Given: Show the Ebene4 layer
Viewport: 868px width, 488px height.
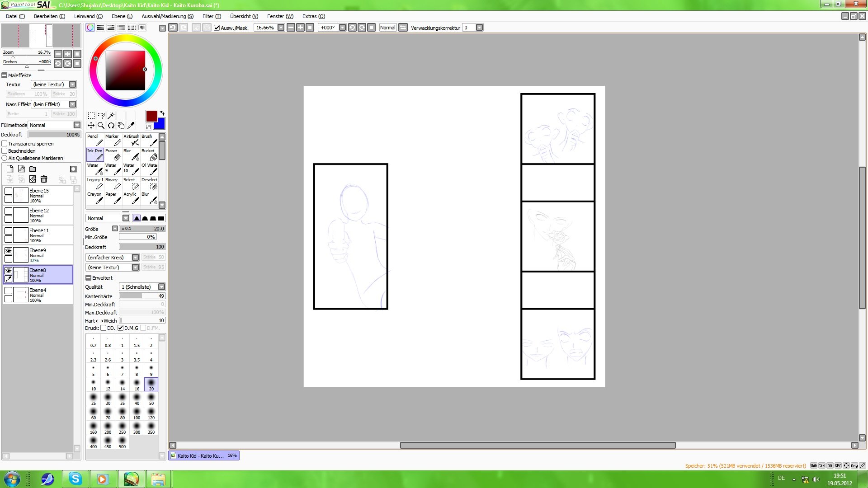Looking at the screenshot, I should pyautogui.click(x=8, y=291).
